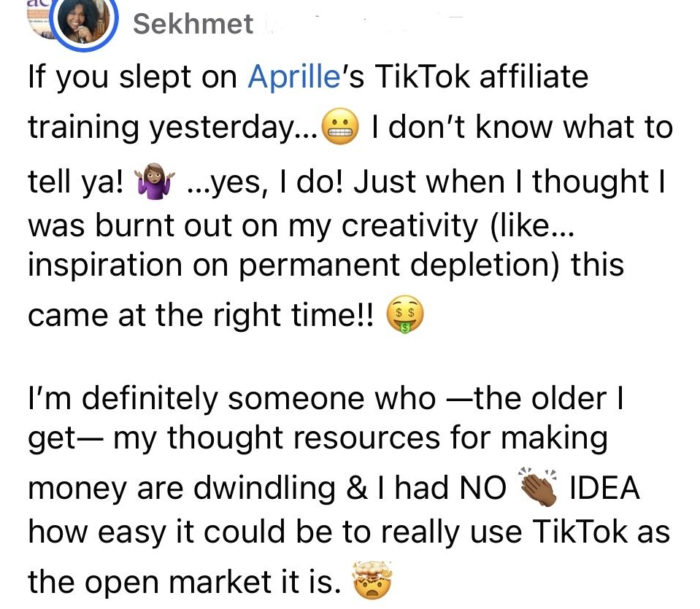Click the Sekhmet author name
Viewport: 700px width, 609px height.
(x=193, y=24)
